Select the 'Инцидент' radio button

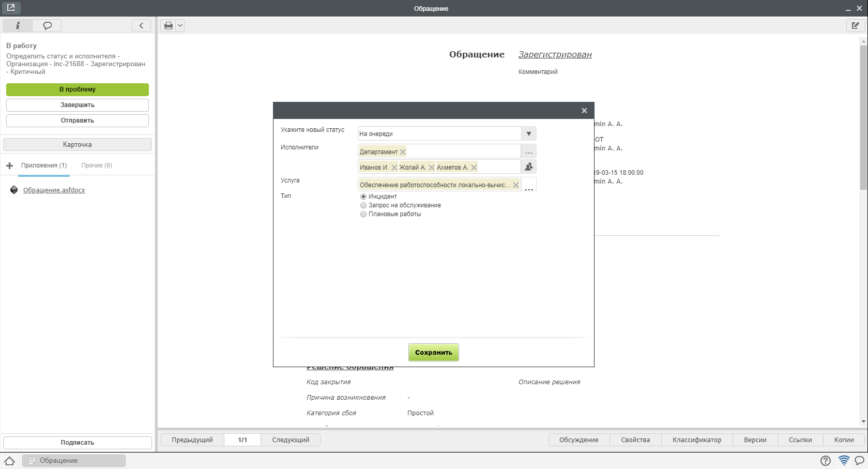click(363, 196)
